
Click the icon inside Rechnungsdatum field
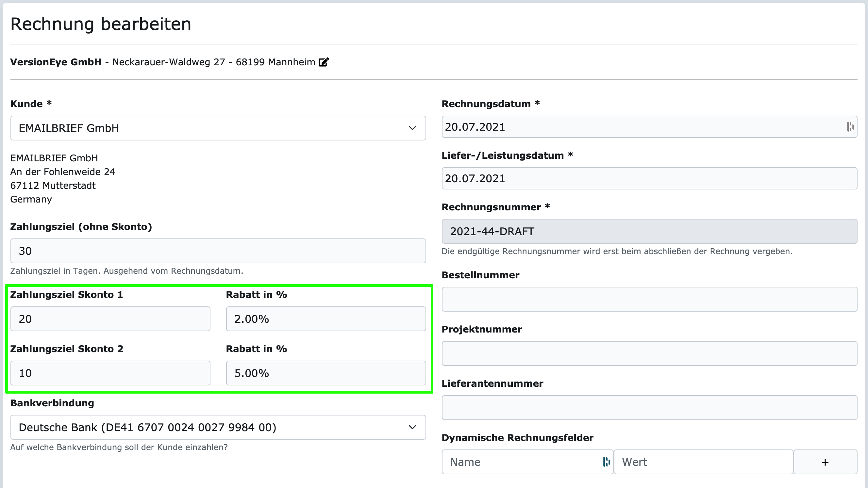850,127
